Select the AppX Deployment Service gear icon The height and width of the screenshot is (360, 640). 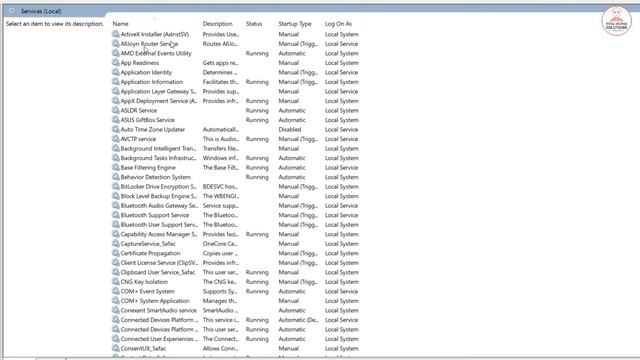click(x=116, y=101)
